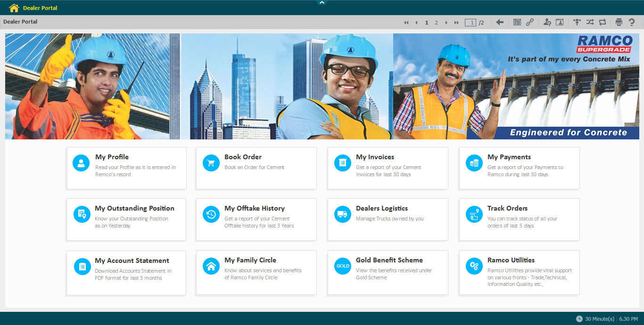Click the Ramco Utilities gears icon
Image resolution: width=644 pixels, height=325 pixels.
pos(474,266)
